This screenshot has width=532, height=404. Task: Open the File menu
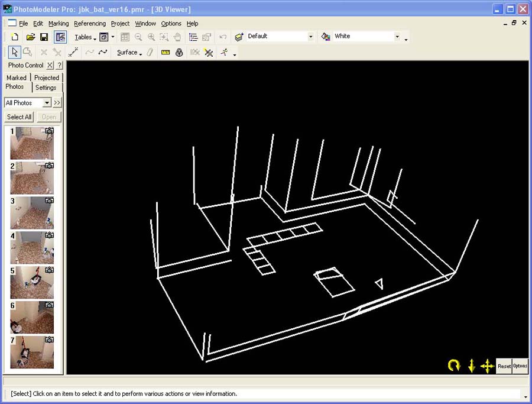tap(24, 24)
